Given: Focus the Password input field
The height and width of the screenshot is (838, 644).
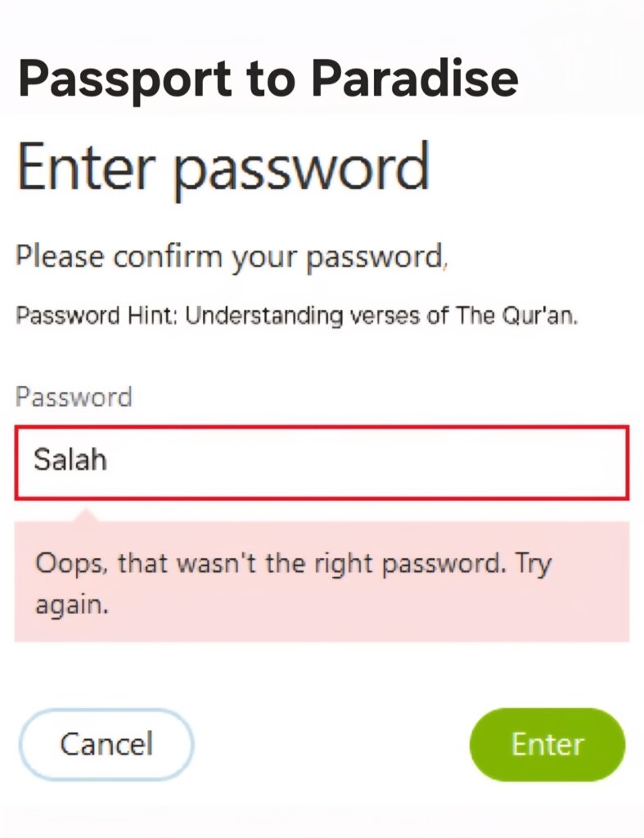Looking at the screenshot, I should (322, 462).
